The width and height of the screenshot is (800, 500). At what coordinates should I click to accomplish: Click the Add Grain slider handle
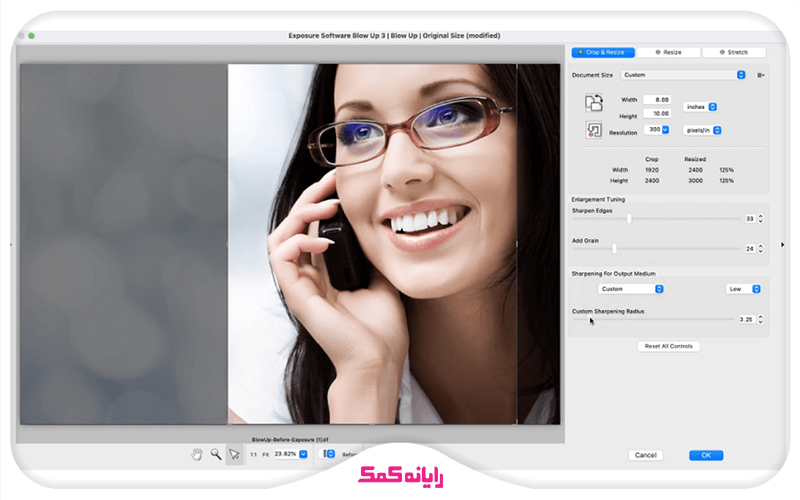(x=614, y=248)
